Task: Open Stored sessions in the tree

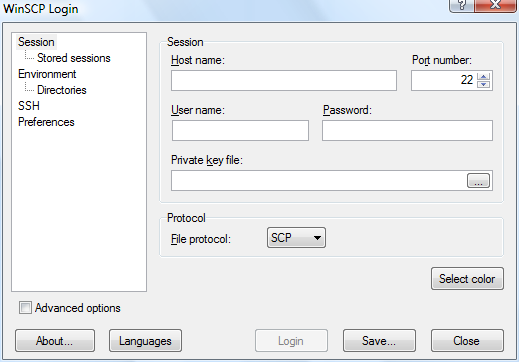Action: [x=74, y=58]
